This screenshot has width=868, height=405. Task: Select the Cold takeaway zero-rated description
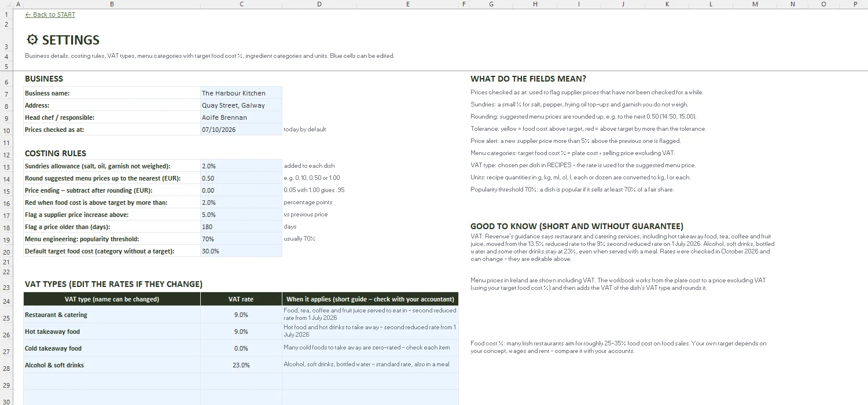[x=370, y=348]
